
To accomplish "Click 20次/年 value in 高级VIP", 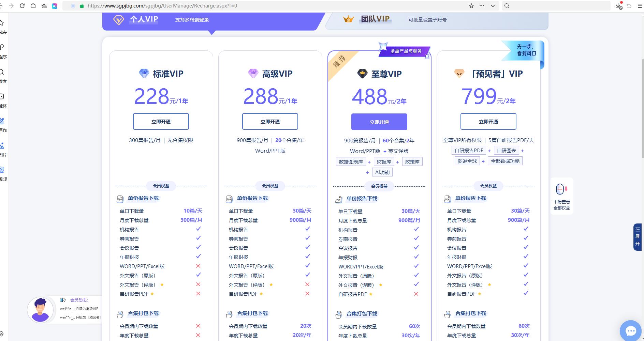I will (302, 335).
